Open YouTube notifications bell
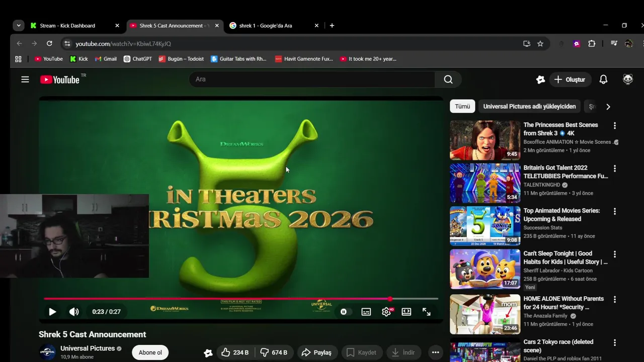Screen dimensions: 644x362 point(603,79)
